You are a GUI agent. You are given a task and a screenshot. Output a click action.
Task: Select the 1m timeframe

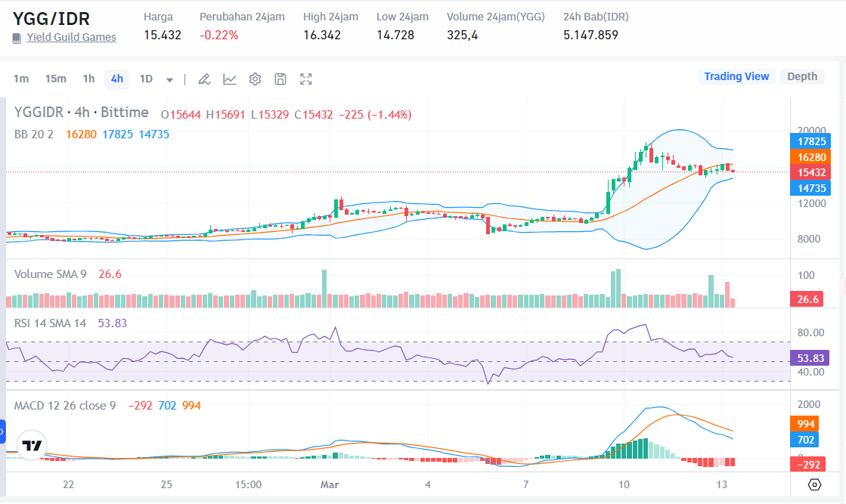click(21, 79)
